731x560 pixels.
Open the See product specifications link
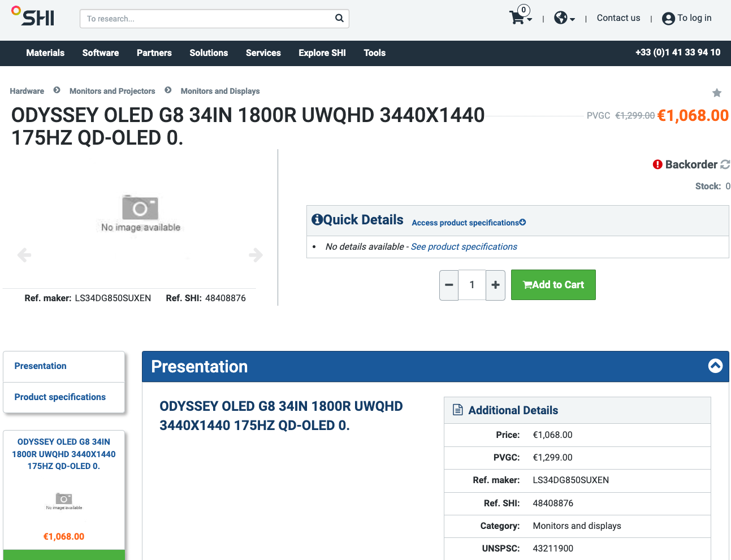tap(464, 247)
